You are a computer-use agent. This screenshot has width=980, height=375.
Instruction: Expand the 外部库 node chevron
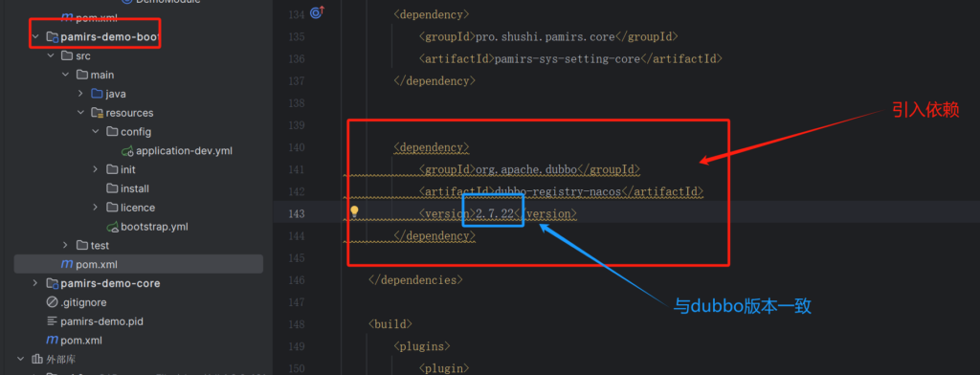point(21,359)
